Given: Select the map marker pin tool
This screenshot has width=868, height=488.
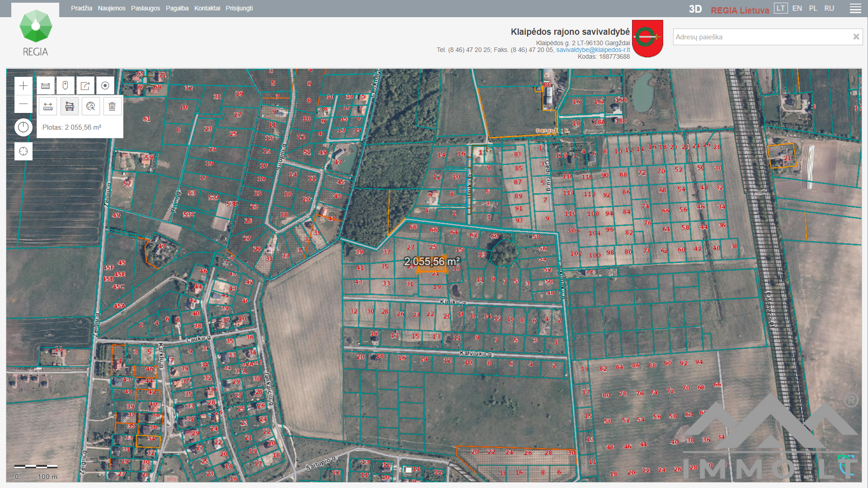Looking at the screenshot, I should pos(66,86).
